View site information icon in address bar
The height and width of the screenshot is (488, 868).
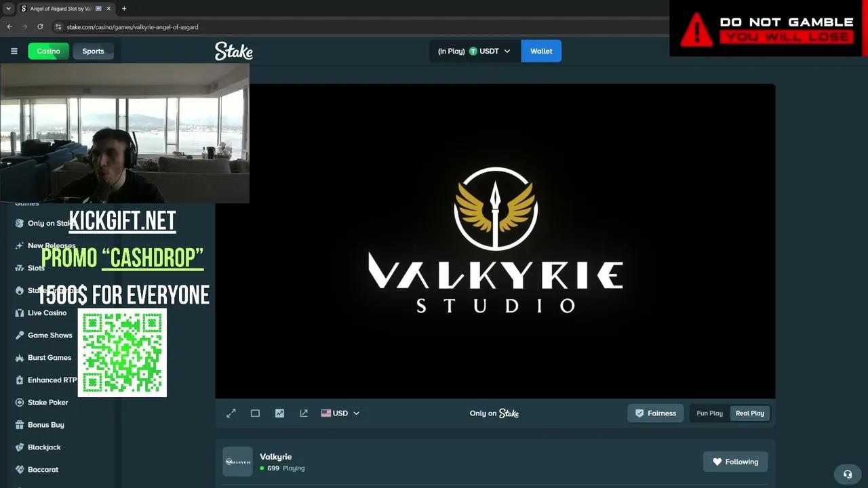tap(58, 26)
